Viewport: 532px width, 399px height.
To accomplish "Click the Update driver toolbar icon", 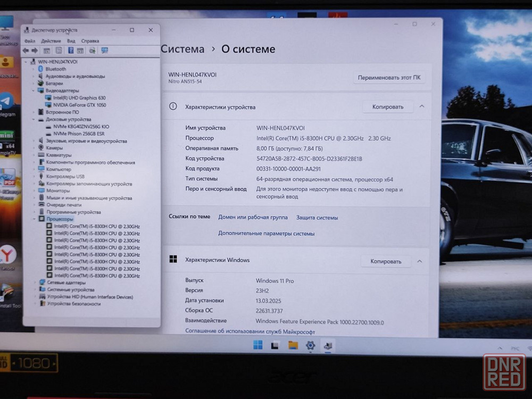I will 92,51.
